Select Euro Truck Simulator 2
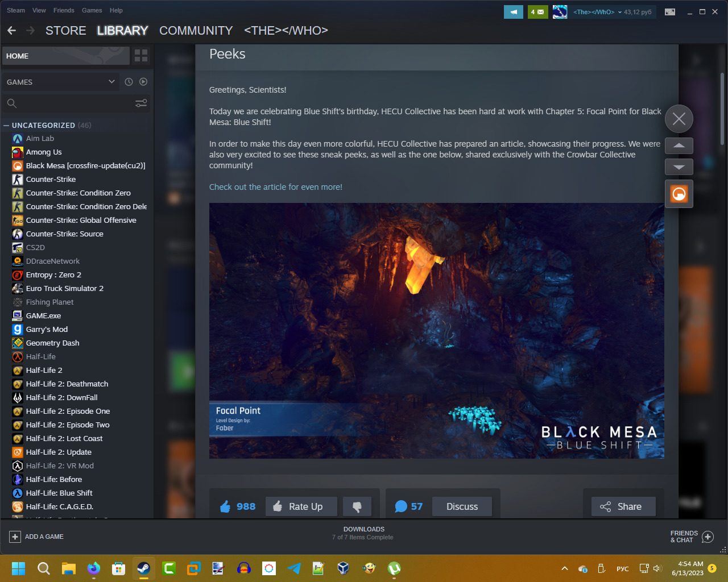The width and height of the screenshot is (728, 582). click(64, 289)
